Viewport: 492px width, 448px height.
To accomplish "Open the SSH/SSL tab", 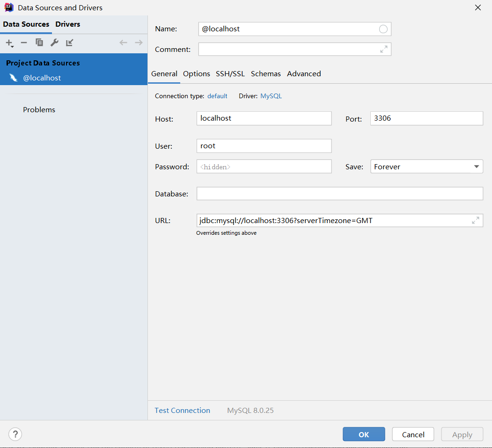I will tap(230, 74).
